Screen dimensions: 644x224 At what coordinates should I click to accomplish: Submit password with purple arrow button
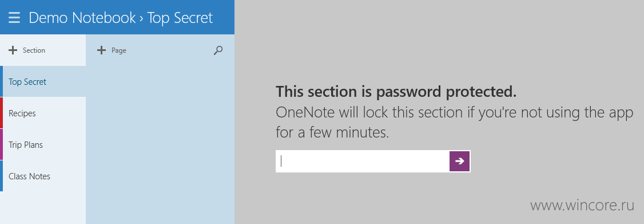(460, 161)
